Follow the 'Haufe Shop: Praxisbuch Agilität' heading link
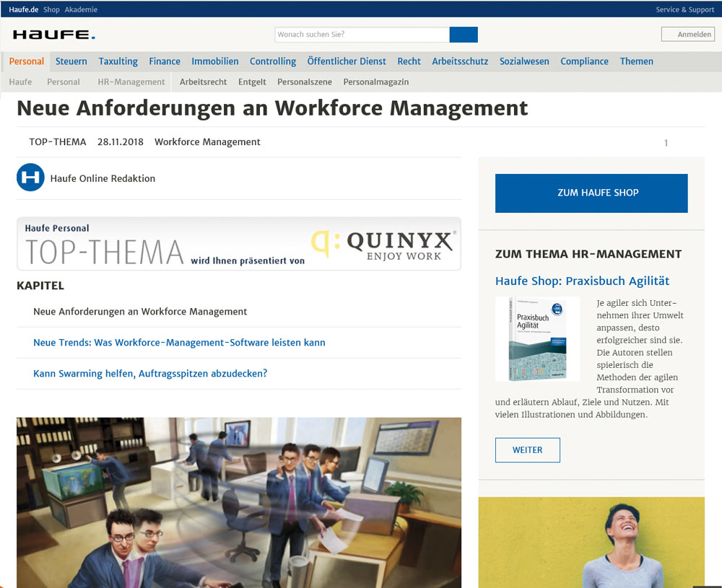The height and width of the screenshot is (588, 722). [x=582, y=281]
